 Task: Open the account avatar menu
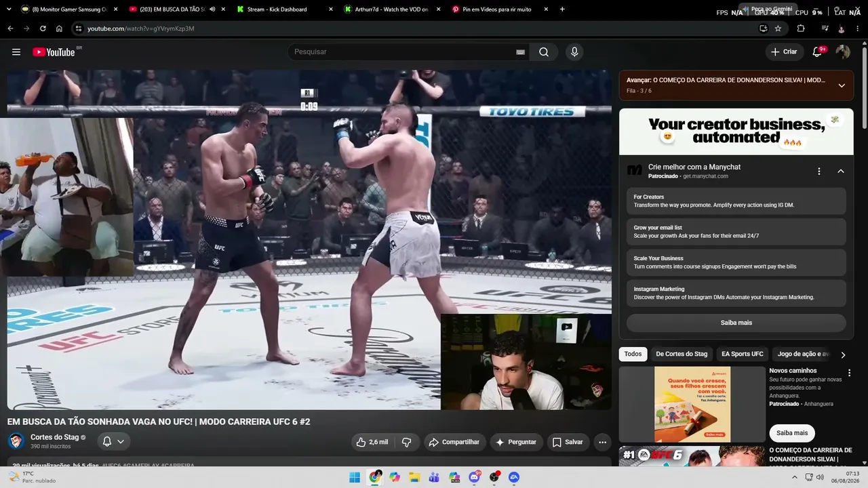pyautogui.click(x=843, y=52)
